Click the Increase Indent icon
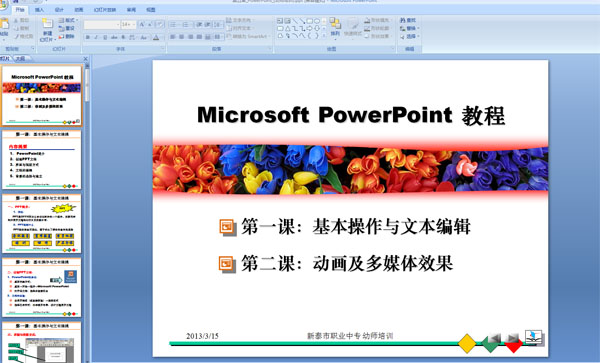This screenshot has height=363, width=600. pyautogui.click(x=207, y=24)
